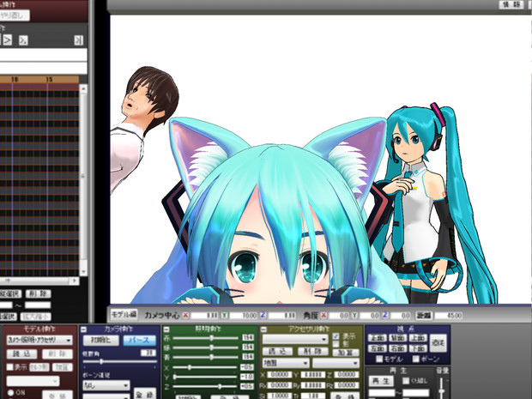Switch view to 上面 top
The width and height of the screenshot is (532, 399).
tap(418, 338)
